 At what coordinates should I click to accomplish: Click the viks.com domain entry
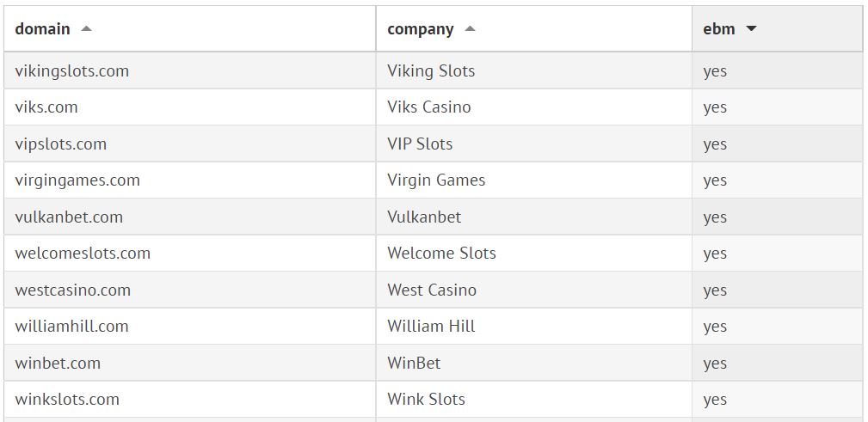click(x=46, y=107)
